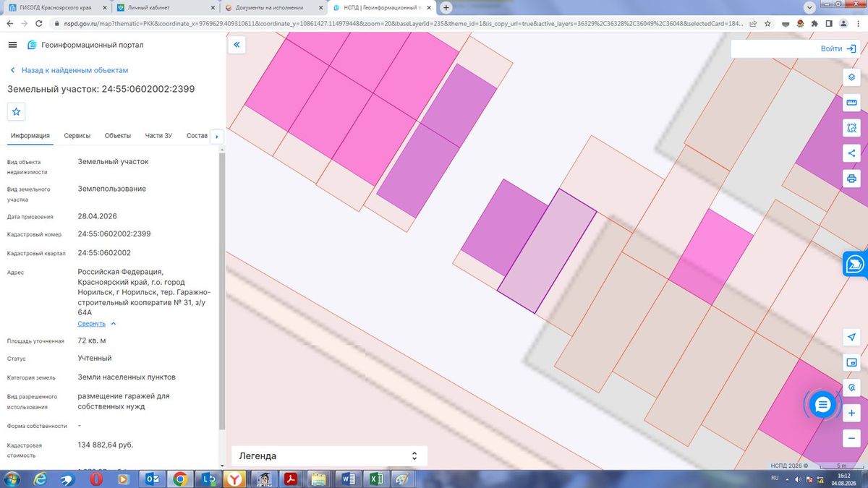
Task: Collapse address with Свернуть link
Action: (96, 324)
